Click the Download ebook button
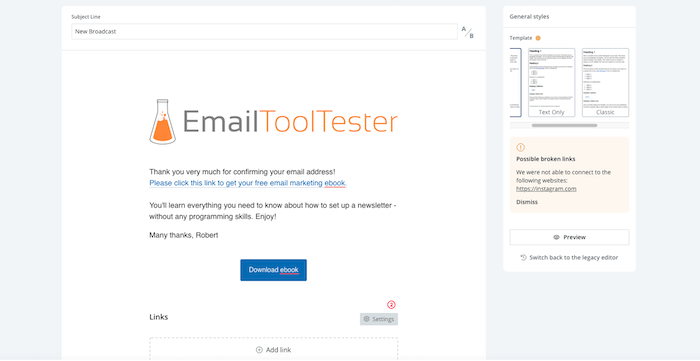This screenshot has width=700, height=361. (x=273, y=270)
